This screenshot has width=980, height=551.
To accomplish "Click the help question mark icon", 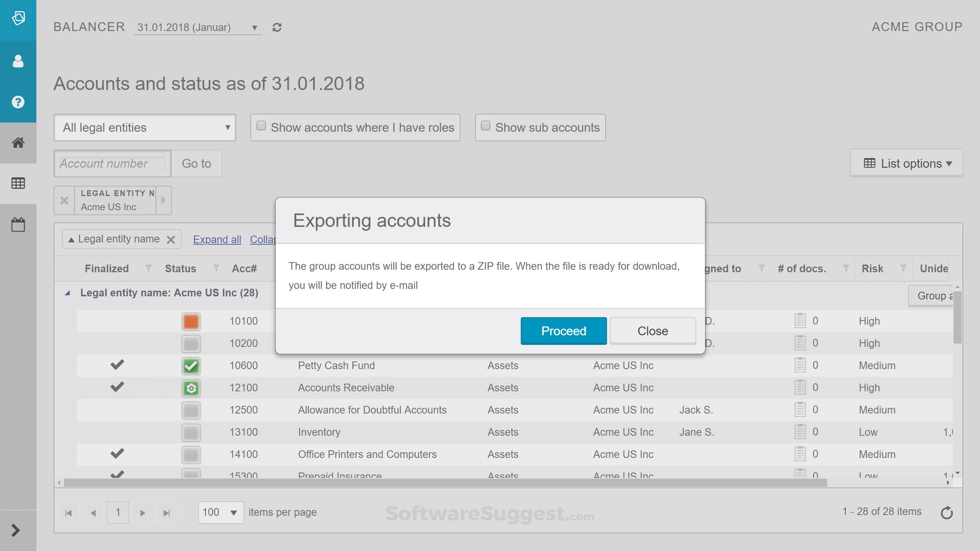I will 18,102.
